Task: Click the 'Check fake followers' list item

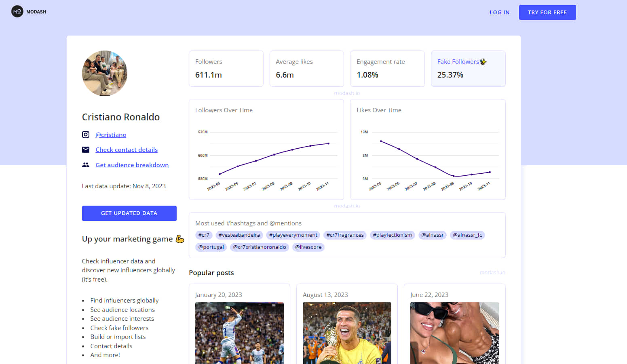Action: [119, 328]
